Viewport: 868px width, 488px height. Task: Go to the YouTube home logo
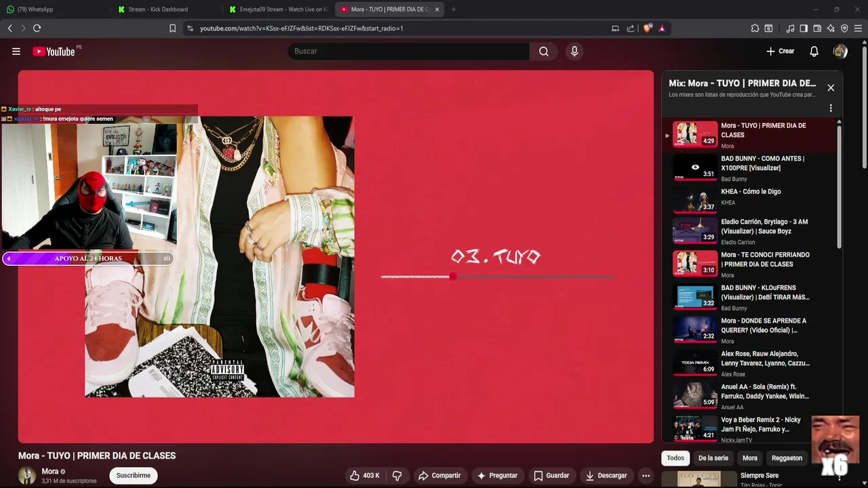click(x=54, y=52)
